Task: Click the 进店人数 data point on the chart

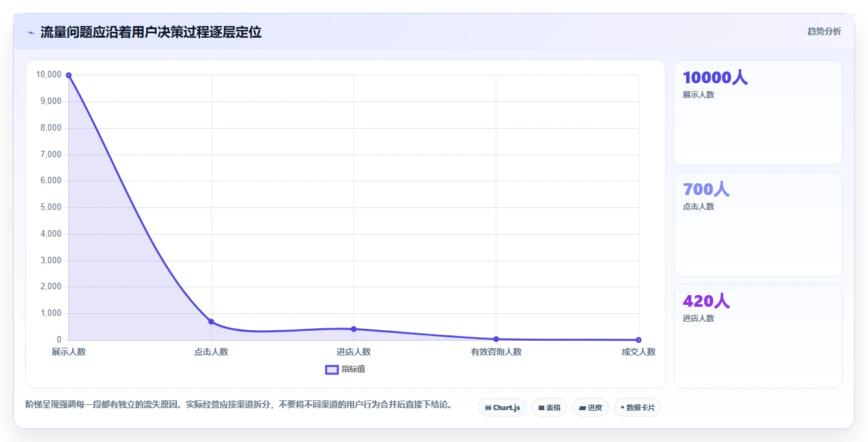Action: pos(353,329)
